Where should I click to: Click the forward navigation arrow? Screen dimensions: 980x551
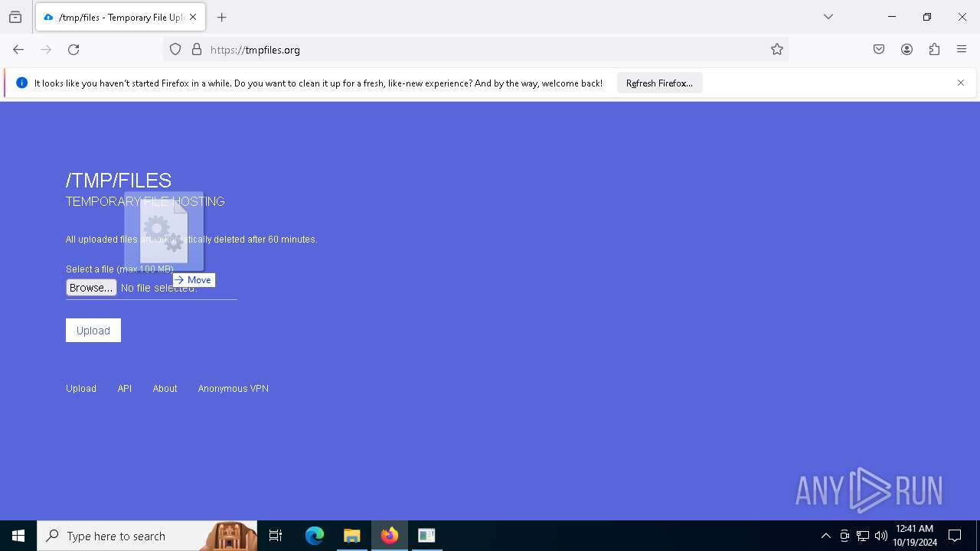[46, 50]
